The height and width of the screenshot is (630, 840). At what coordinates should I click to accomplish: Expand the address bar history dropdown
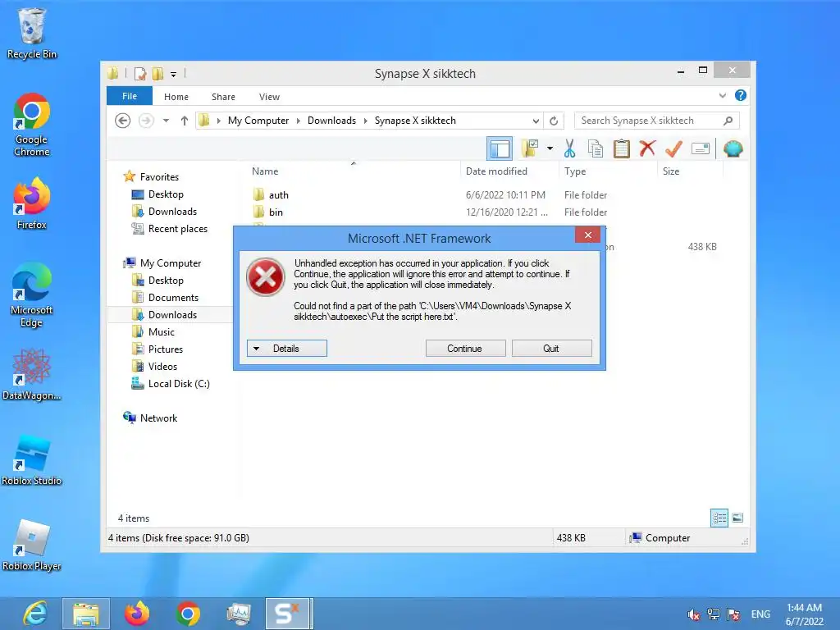click(x=535, y=121)
